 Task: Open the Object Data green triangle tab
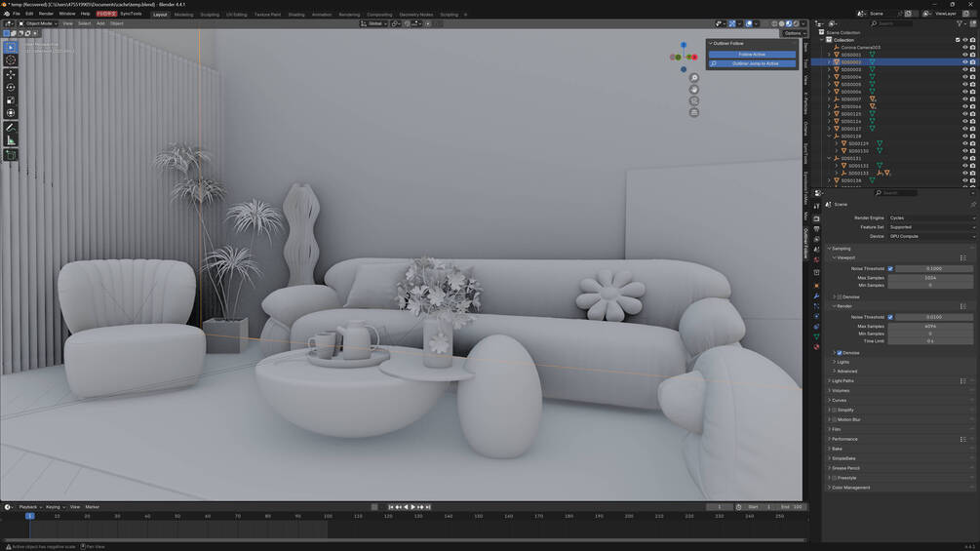[816, 336]
